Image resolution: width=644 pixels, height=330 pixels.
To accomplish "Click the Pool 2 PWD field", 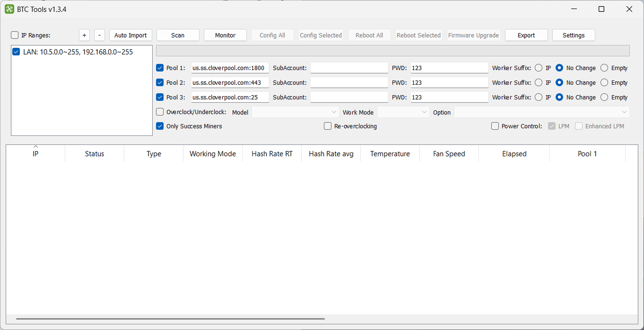I will click(x=449, y=82).
